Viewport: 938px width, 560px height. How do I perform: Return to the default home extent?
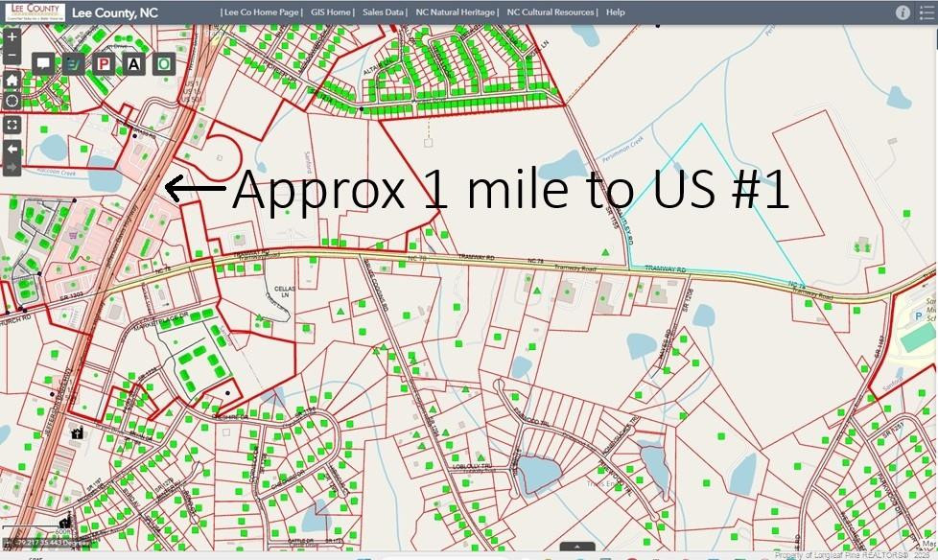click(x=12, y=81)
